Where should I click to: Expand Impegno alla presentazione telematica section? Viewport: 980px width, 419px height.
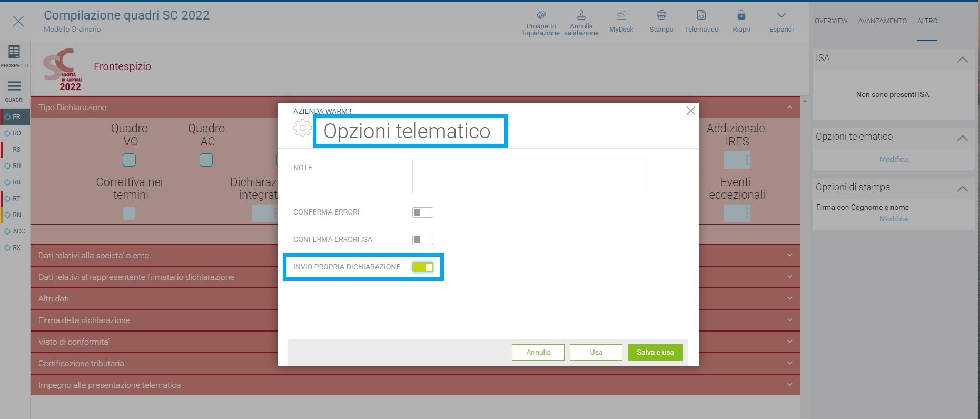(x=415, y=385)
